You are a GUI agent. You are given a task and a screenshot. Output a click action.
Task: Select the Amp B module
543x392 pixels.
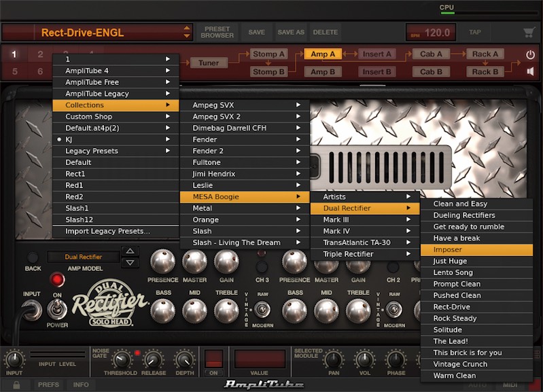pos(322,72)
